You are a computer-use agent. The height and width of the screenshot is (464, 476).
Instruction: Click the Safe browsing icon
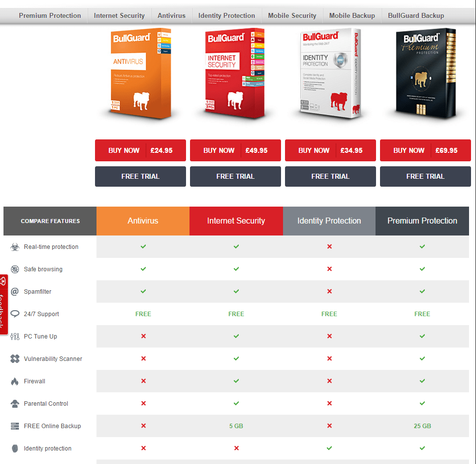coord(15,269)
